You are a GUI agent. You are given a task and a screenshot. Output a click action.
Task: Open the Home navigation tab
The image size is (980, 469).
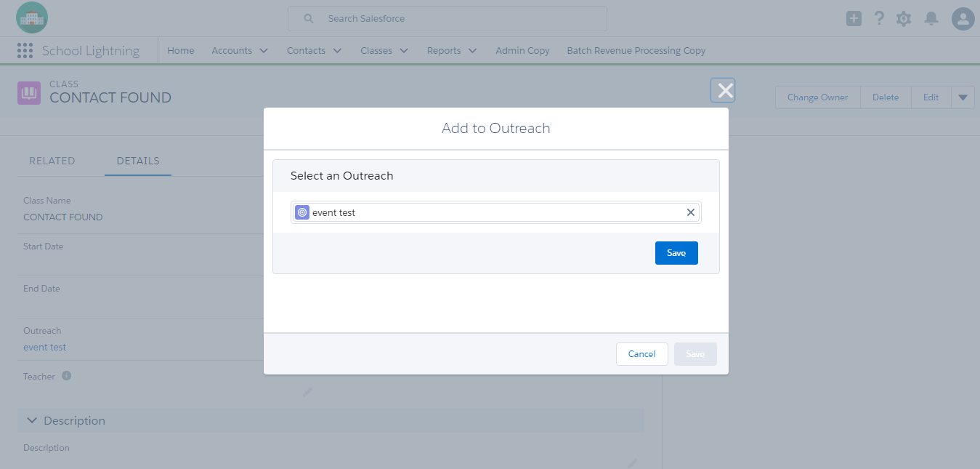tap(181, 51)
